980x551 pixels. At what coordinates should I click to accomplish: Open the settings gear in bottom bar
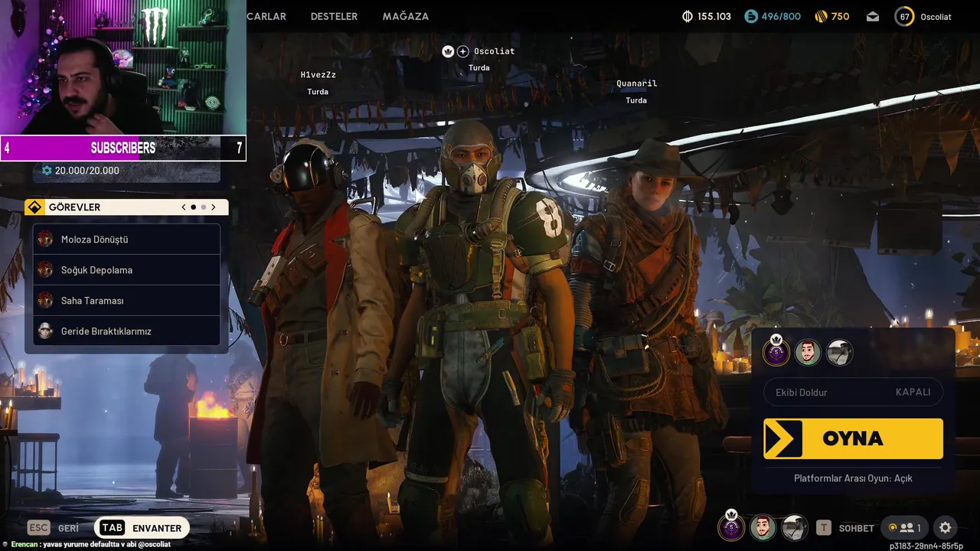pos(945,527)
